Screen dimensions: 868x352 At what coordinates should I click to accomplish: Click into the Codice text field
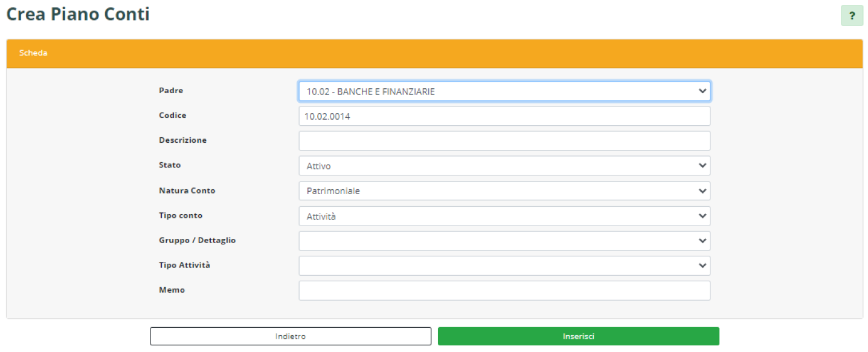pyautogui.click(x=504, y=116)
